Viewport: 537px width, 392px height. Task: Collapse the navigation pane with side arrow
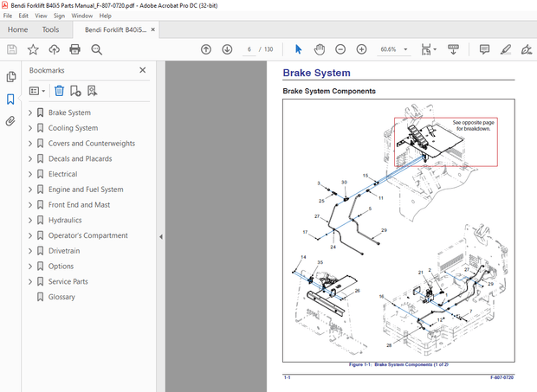160,237
